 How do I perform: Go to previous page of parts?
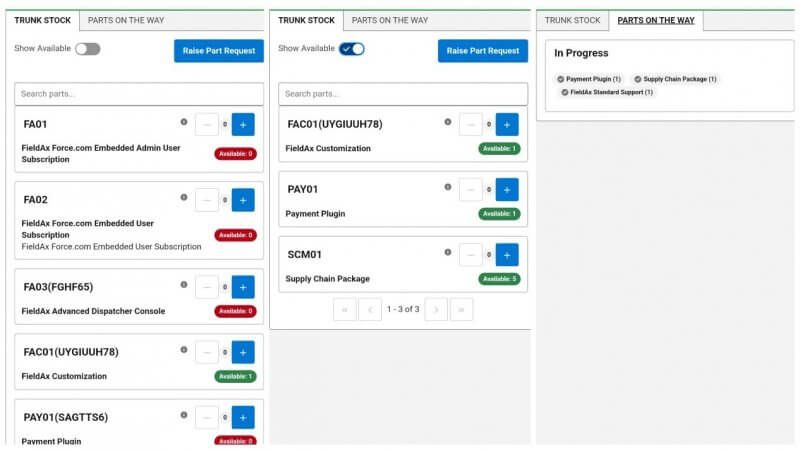point(370,310)
